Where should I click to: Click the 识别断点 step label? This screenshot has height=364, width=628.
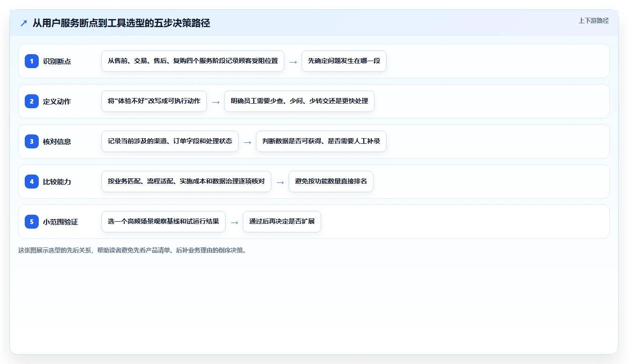57,61
